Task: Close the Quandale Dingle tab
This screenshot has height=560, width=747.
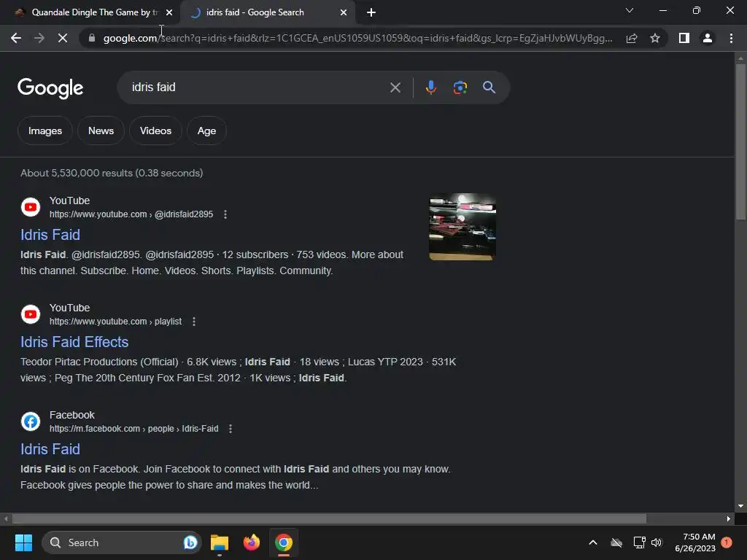Action: [169, 12]
